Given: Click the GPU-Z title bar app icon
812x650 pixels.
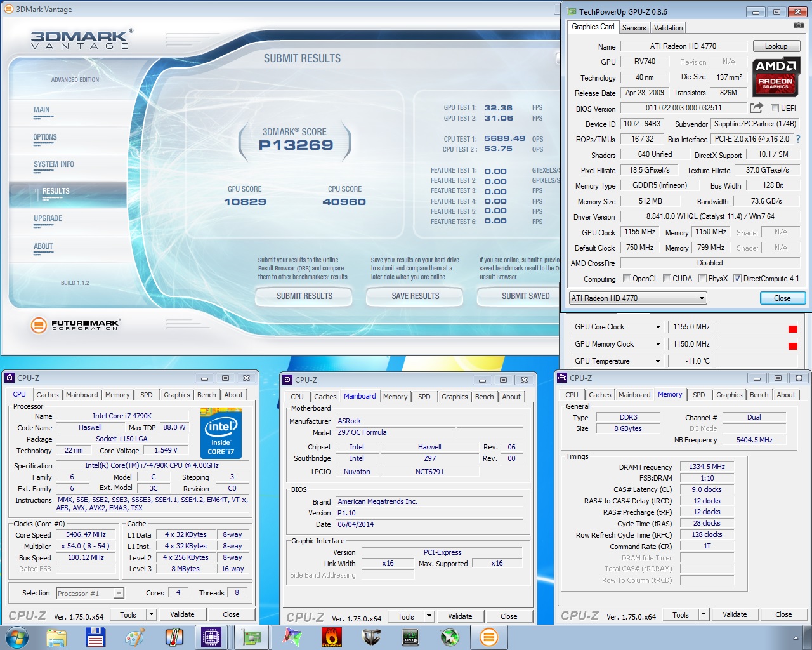Looking at the screenshot, I should tap(572, 11).
